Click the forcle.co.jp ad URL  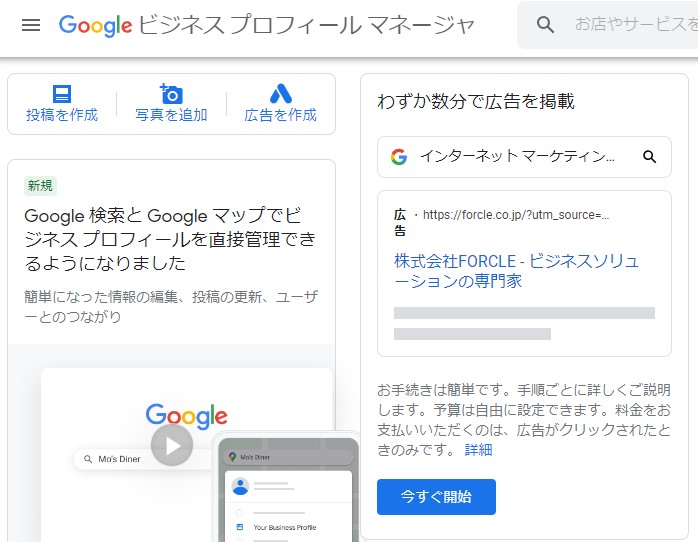[x=516, y=215]
